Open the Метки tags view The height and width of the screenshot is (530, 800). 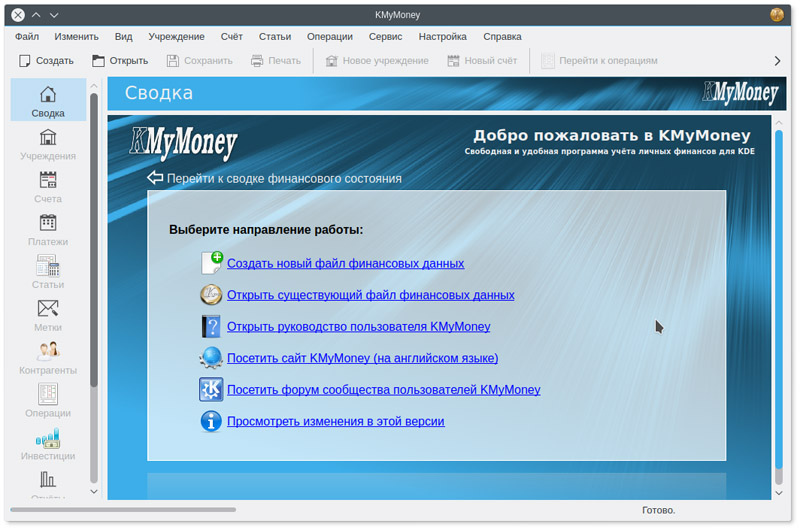pos(48,316)
